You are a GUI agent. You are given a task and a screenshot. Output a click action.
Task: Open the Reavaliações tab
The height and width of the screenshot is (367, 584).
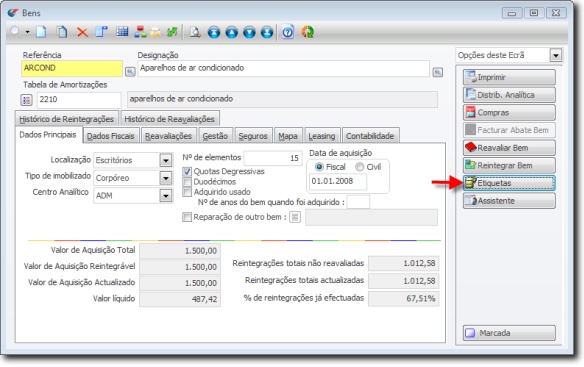(x=168, y=136)
